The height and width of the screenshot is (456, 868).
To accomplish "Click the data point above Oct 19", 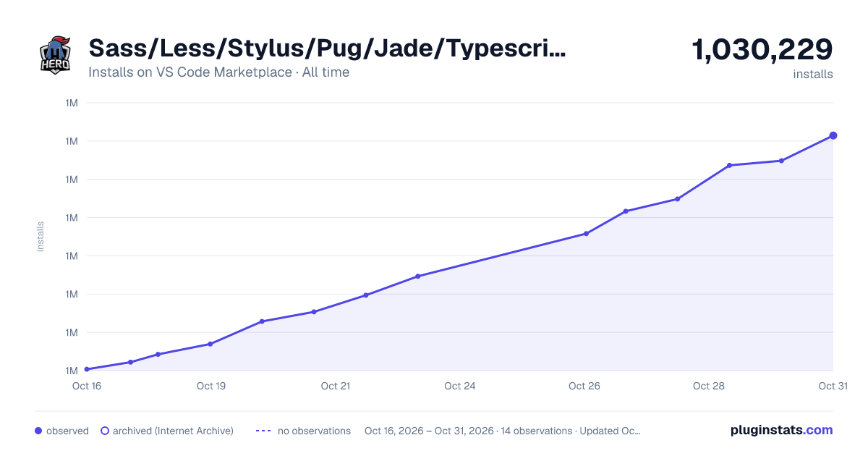I will tap(210, 344).
